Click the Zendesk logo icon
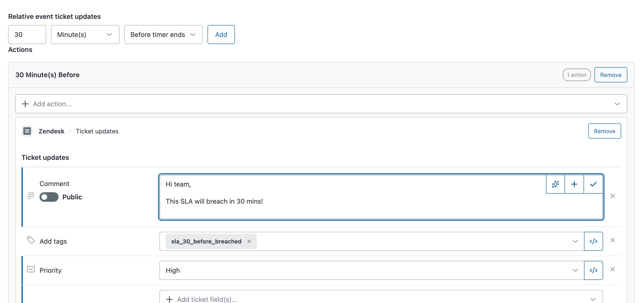Screen dimensions: 644x303 pos(27,131)
